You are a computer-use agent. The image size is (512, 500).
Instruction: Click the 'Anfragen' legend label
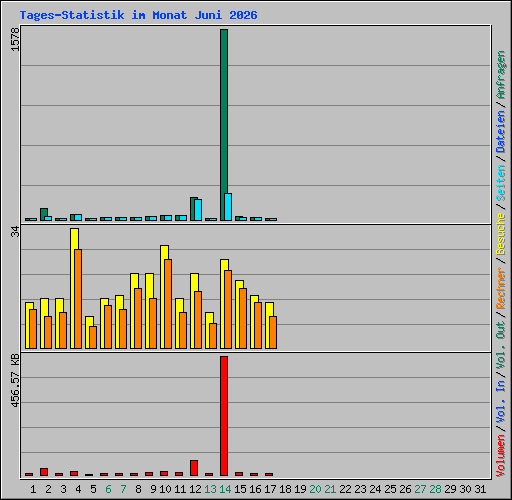coord(501,75)
